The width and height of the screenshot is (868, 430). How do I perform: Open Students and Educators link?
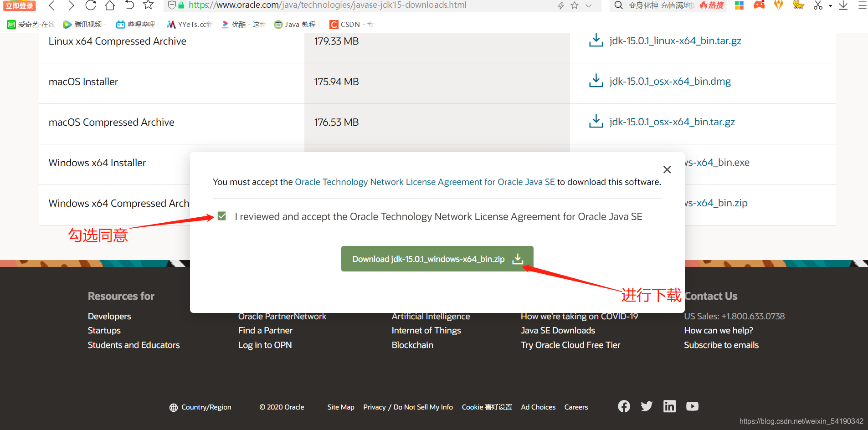[x=134, y=345]
